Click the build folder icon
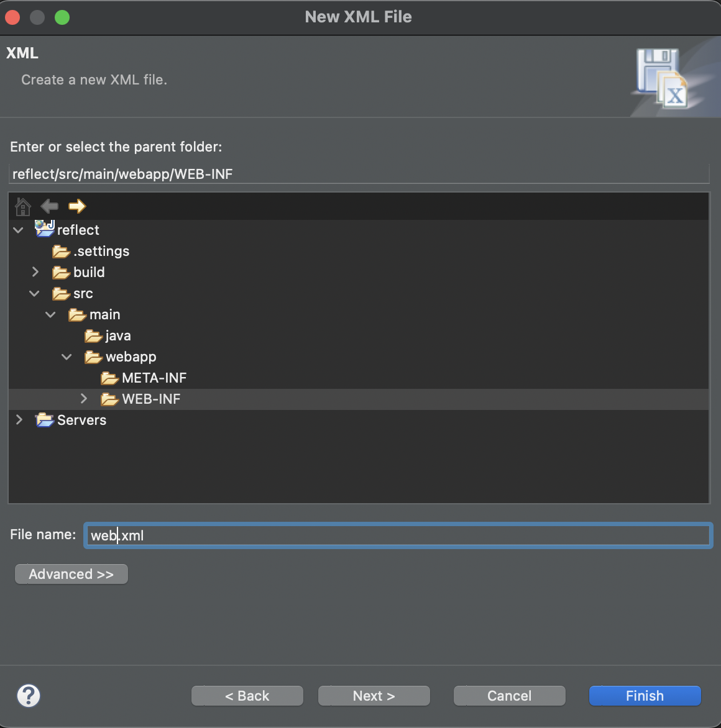This screenshot has height=728, width=721. click(x=62, y=273)
